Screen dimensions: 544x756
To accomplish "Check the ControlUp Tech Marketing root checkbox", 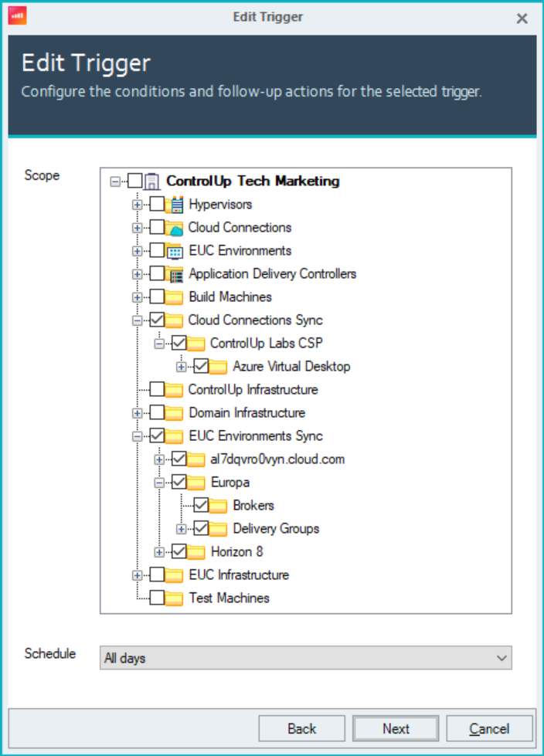I will click(135, 181).
